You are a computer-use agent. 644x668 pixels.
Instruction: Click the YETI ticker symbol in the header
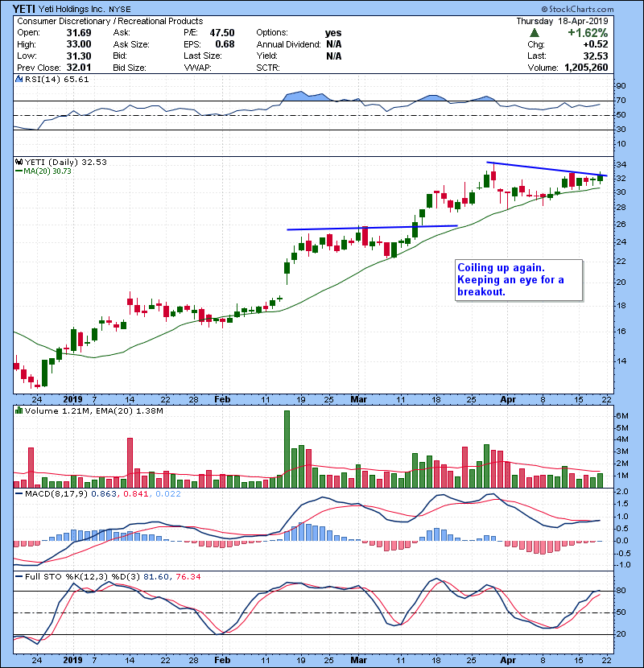click(x=24, y=9)
